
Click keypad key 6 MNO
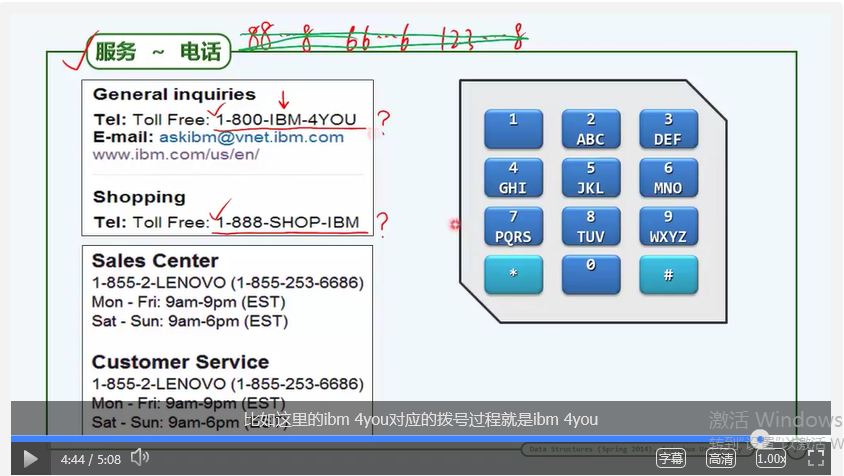[x=668, y=178]
